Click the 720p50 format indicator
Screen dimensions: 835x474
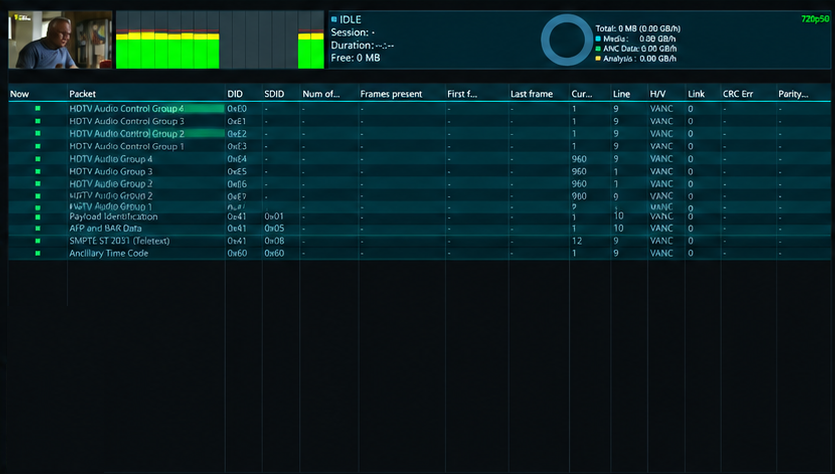point(815,19)
